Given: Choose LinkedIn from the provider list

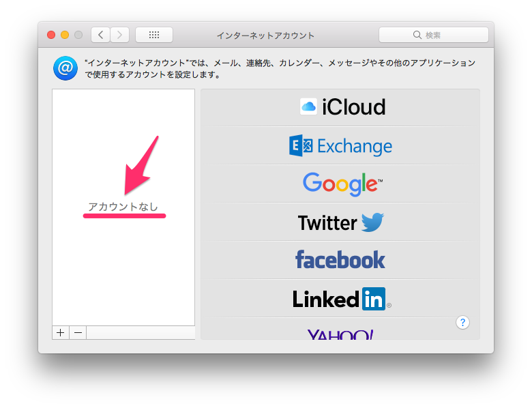Looking at the screenshot, I should [x=340, y=299].
